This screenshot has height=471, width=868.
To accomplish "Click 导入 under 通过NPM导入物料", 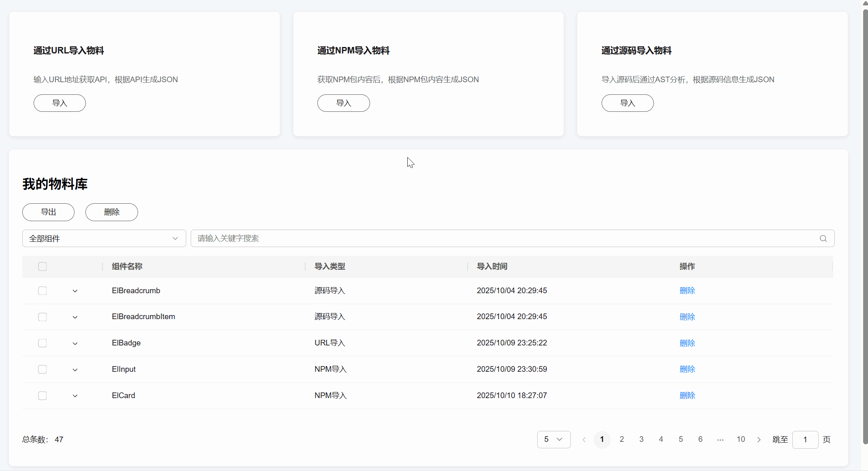I will click(x=343, y=103).
